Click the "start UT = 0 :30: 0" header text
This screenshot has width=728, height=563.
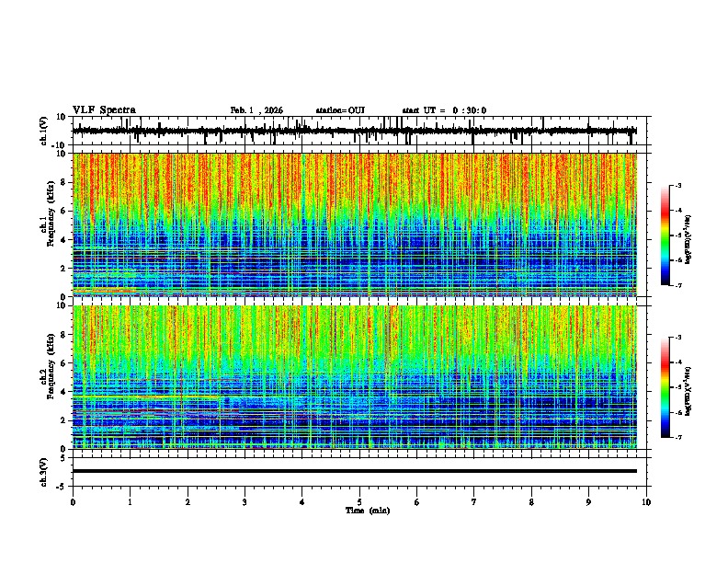pos(444,110)
